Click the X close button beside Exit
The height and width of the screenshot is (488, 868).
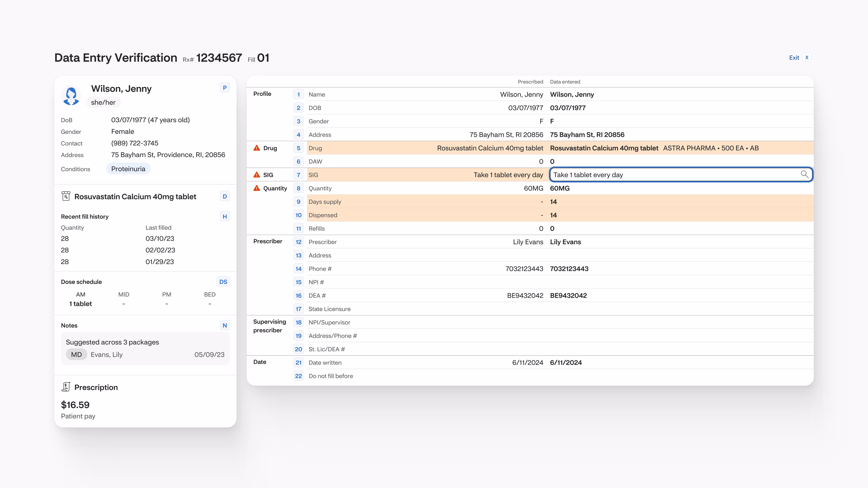click(x=807, y=58)
